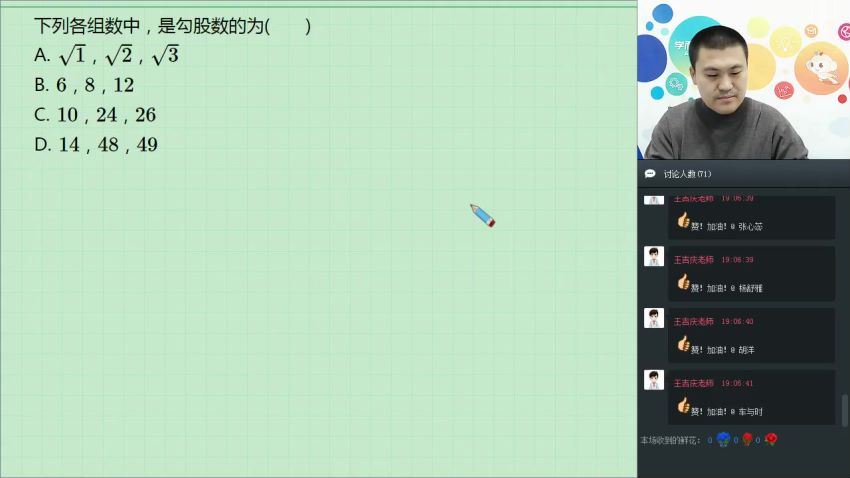This screenshot has height=478, width=850.
Task: Click the message text 赞！加油！@ 杨舒雅
Action: [x=726, y=289]
